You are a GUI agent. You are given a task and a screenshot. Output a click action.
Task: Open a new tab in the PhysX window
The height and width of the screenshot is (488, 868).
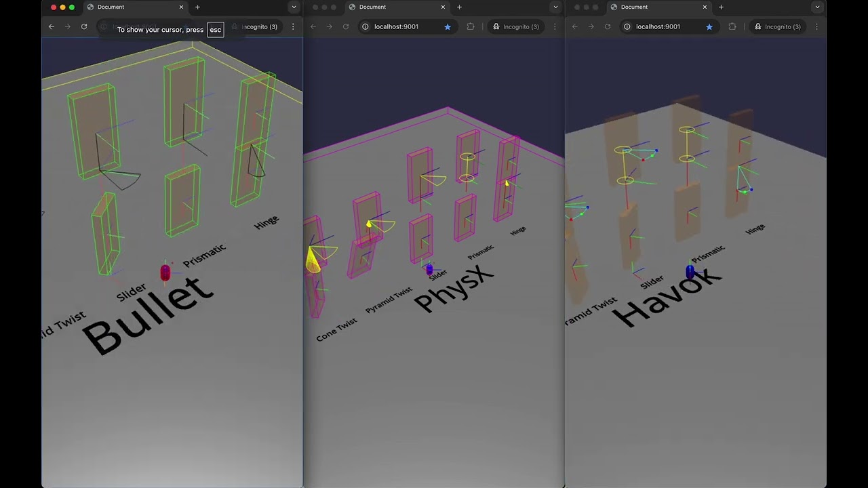click(x=459, y=7)
